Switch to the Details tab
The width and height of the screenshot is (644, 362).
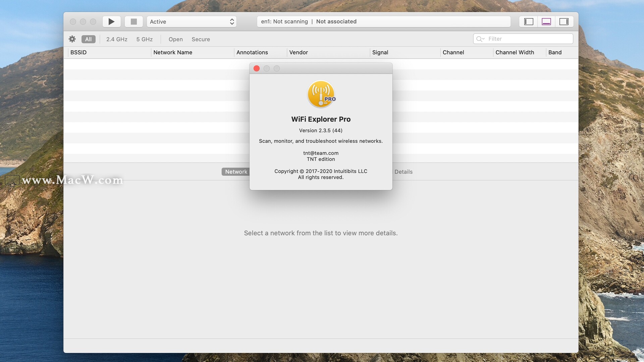tap(403, 172)
